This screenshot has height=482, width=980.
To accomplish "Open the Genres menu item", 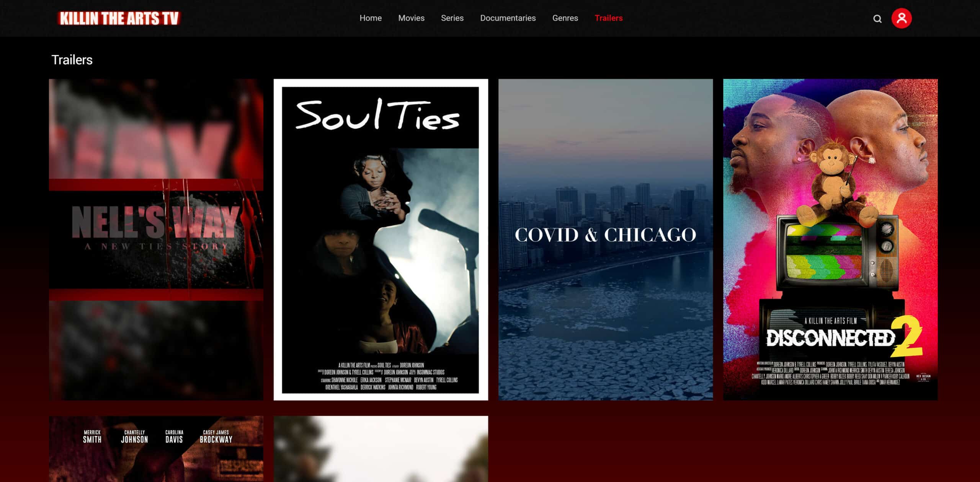I will pyautogui.click(x=565, y=18).
